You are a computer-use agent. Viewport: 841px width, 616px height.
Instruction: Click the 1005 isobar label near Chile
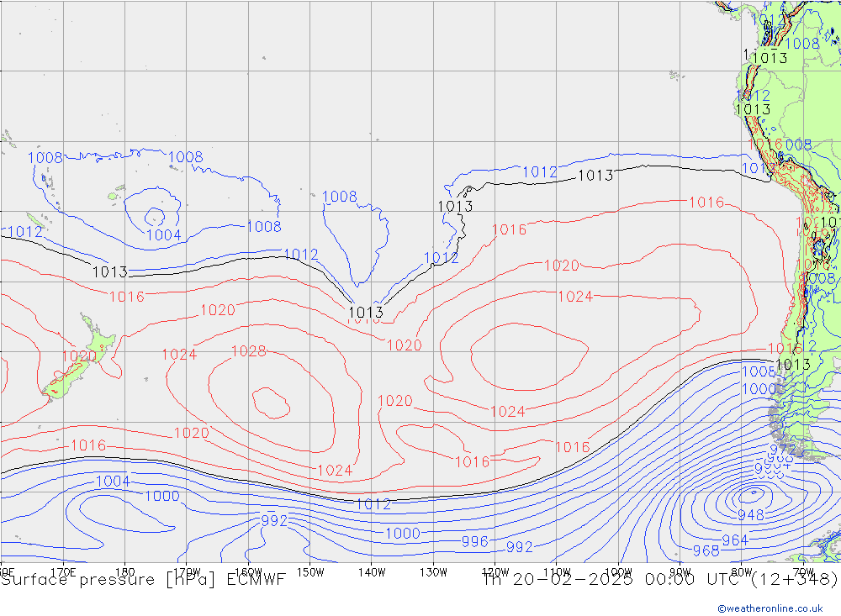tap(758, 371)
